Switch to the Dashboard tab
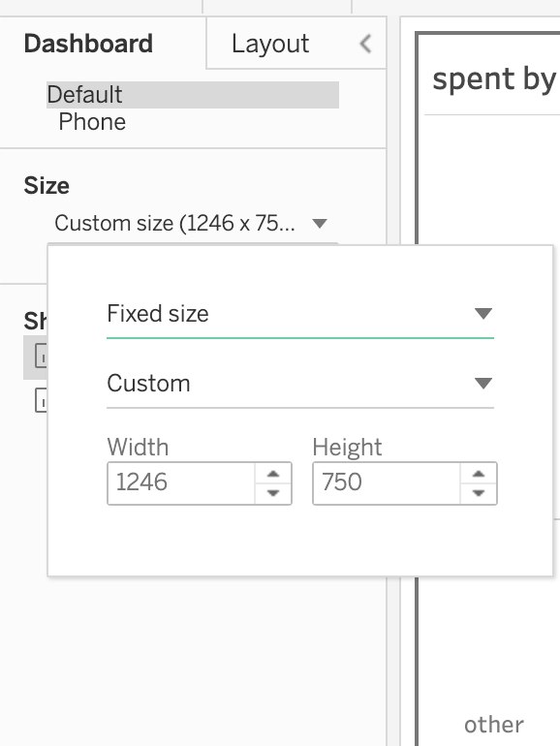 (88, 44)
